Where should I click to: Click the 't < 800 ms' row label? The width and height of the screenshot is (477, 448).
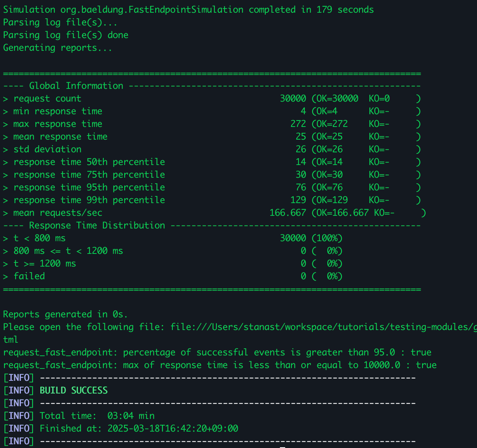40,238
